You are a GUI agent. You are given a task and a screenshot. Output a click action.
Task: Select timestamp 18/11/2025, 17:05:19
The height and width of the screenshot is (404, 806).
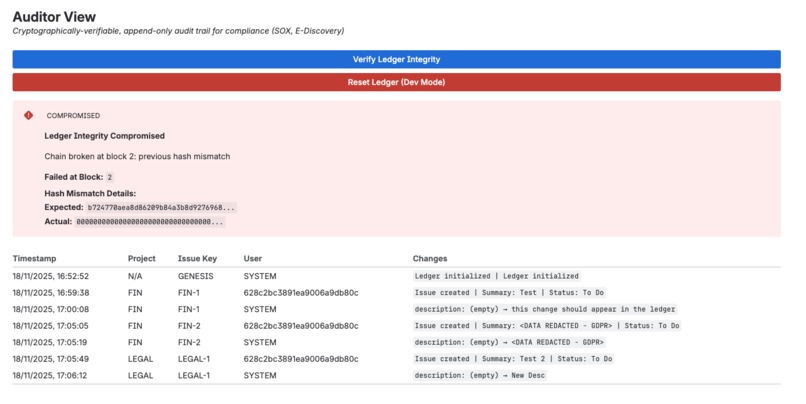(51, 342)
